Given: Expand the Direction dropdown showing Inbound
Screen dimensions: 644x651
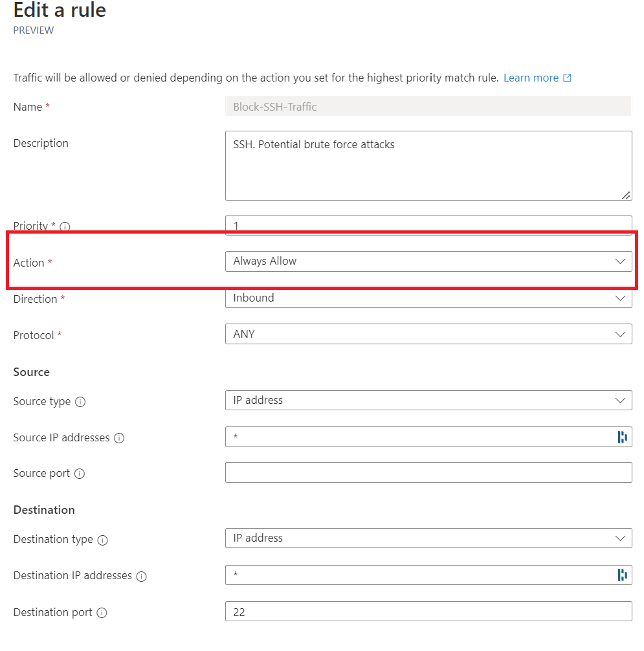Looking at the screenshot, I should pyautogui.click(x=428, y=298).
